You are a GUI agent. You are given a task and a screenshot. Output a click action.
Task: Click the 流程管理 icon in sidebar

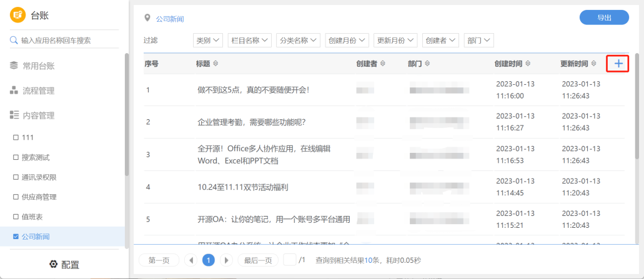click(x=14, y=91)
